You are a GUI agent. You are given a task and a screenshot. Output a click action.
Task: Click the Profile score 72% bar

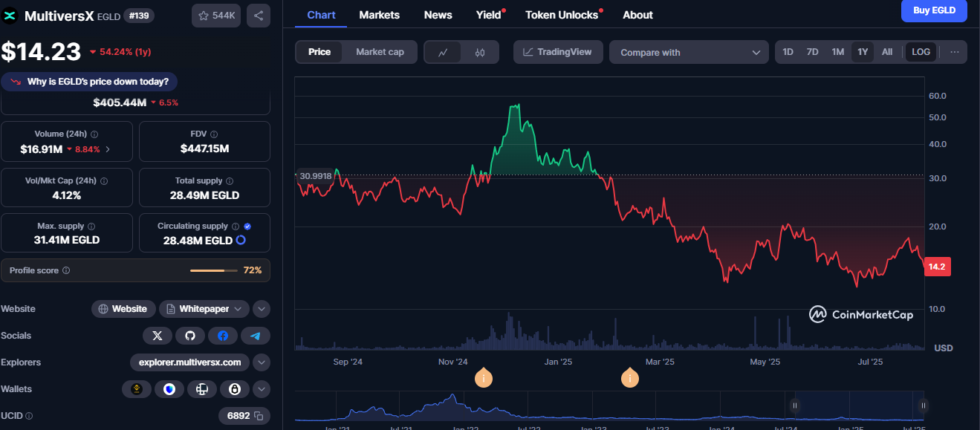click(212, 271)
